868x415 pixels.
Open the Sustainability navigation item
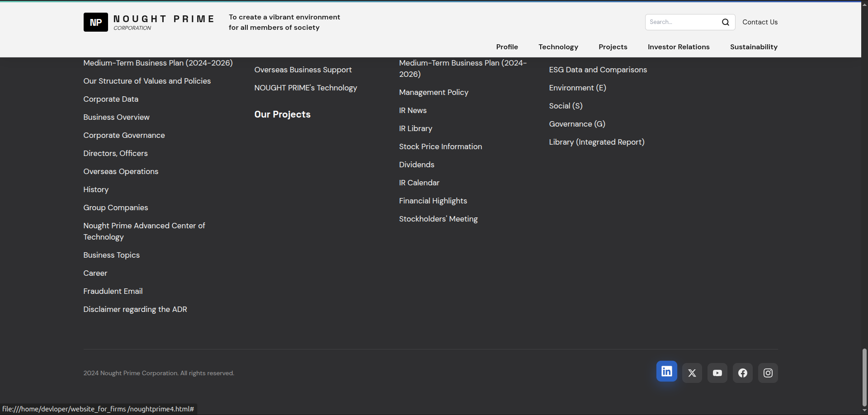753,47
